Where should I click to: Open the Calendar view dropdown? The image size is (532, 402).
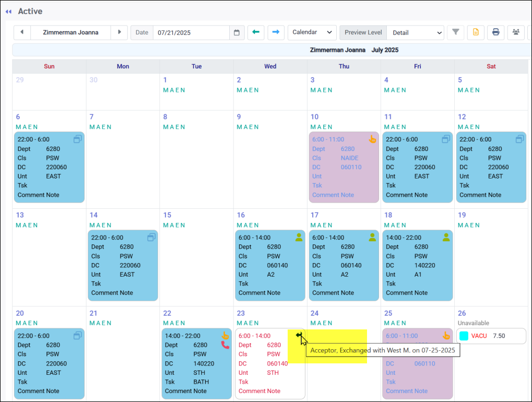[x=312, y=32]
